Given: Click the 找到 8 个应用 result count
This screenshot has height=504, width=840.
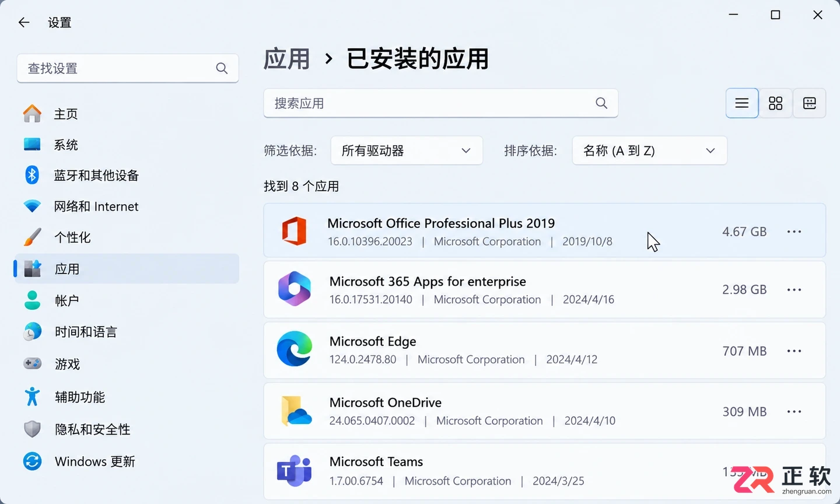Looking at the screenshot, I should [301, 186].
